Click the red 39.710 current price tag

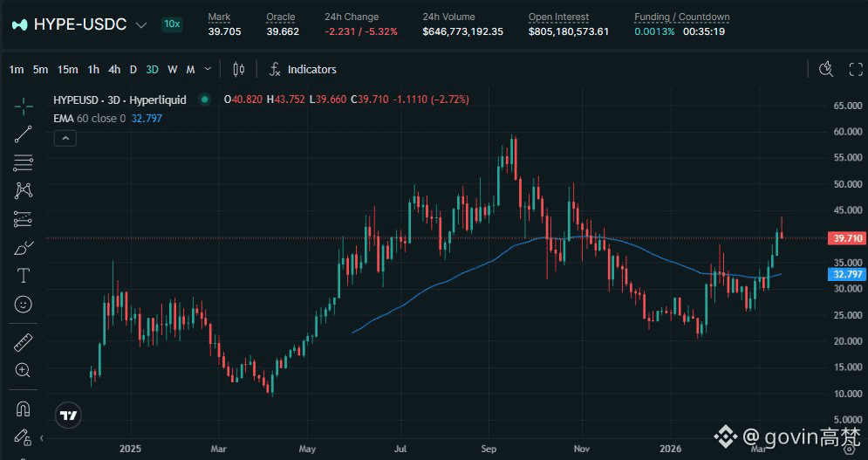point(848,238)
